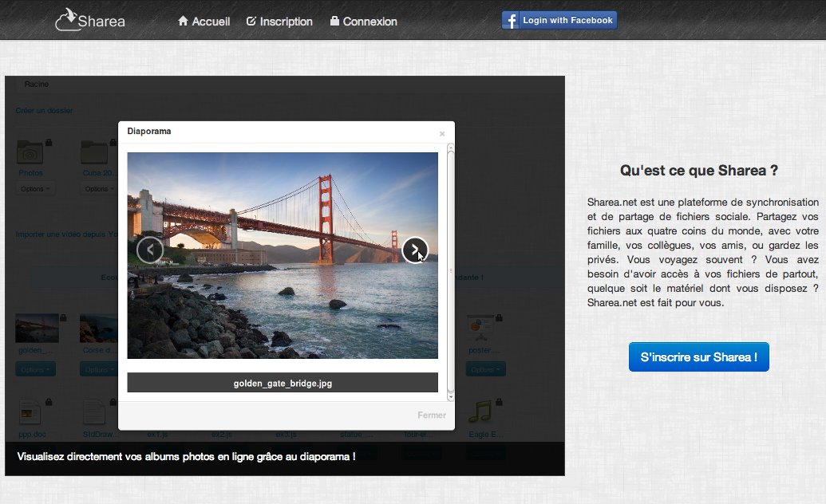
Task: Log in with Facebook
Action: click(x=559, y=20)
